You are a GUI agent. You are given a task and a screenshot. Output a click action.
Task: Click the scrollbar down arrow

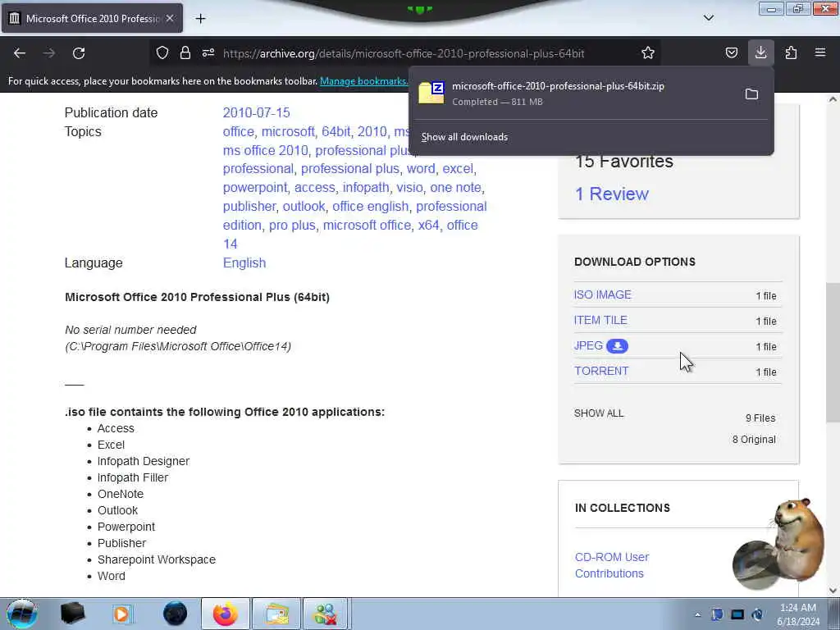tap(833, 591)
